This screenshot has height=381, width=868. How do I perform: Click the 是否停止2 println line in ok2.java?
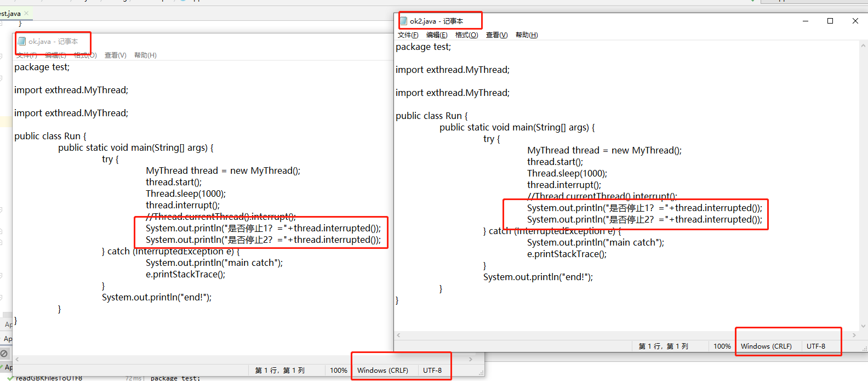644,220
